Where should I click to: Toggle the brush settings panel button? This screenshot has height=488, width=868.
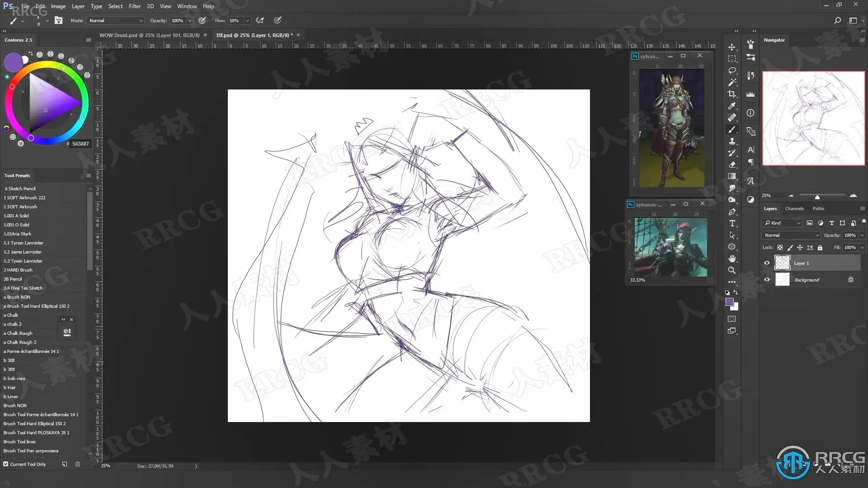(58, 20)
